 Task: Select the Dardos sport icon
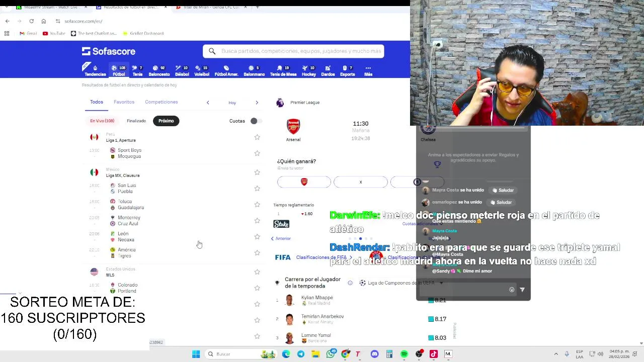(328, 70)
